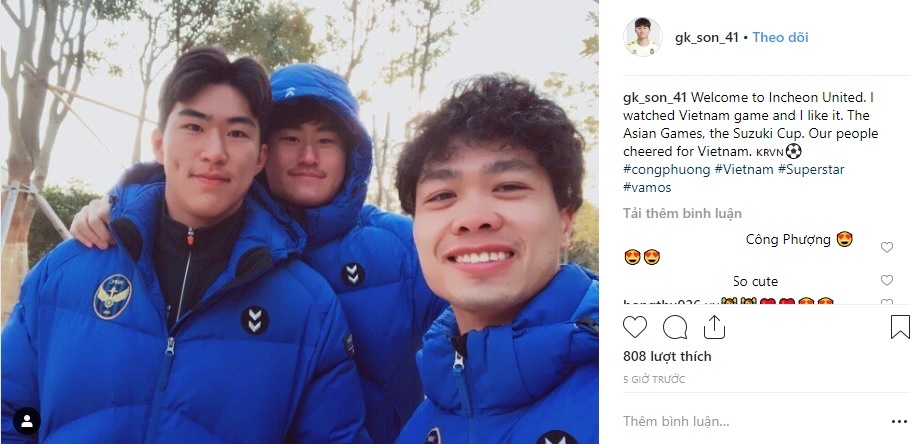This screenshot has height=444, width=914.
Task: Open the #congphuong hashtag
Action: pyautogui.click(x=667, y=170)
